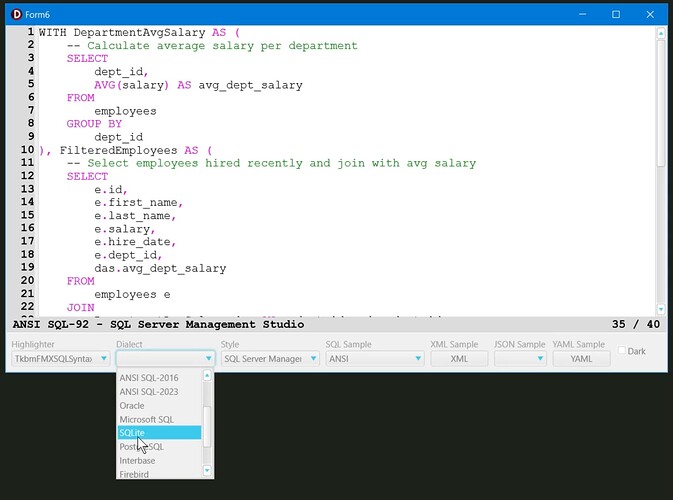The width and height of the screenshot is (673, 500).
Task: Click 'JOIN' keyword on line 22
Action: [x=80, y=307]
